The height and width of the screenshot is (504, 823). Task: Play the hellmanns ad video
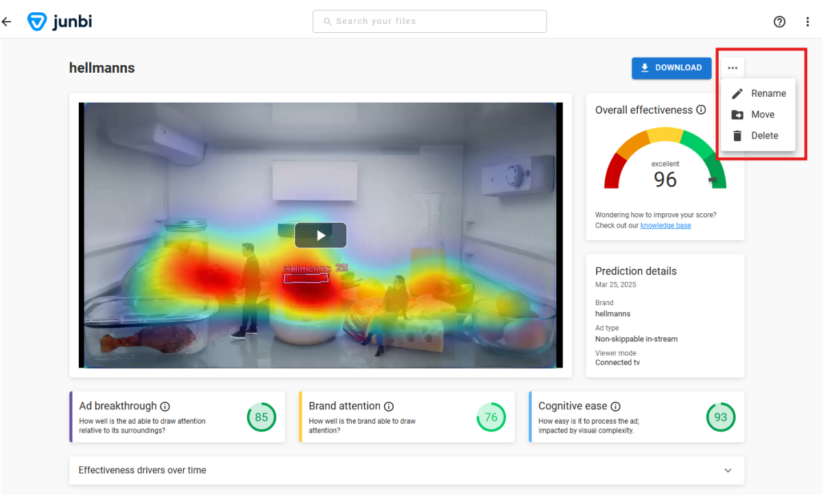pyautogui.click(x=320, y=235)
